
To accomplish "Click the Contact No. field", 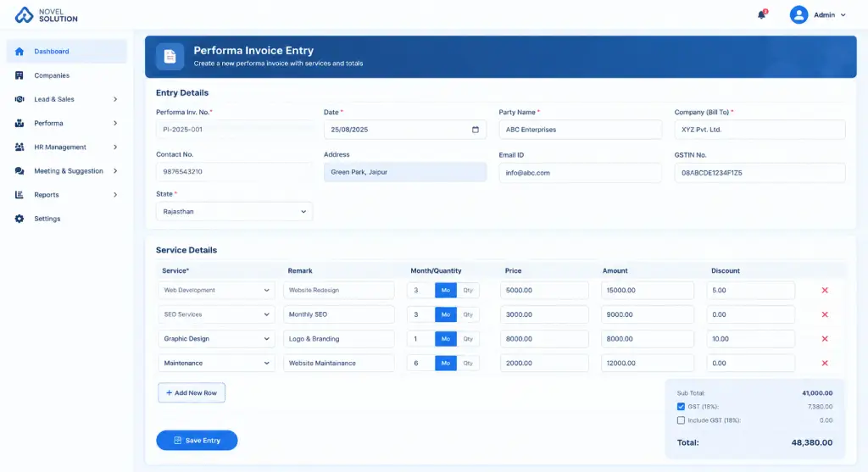I will click(x=234, y=171).
